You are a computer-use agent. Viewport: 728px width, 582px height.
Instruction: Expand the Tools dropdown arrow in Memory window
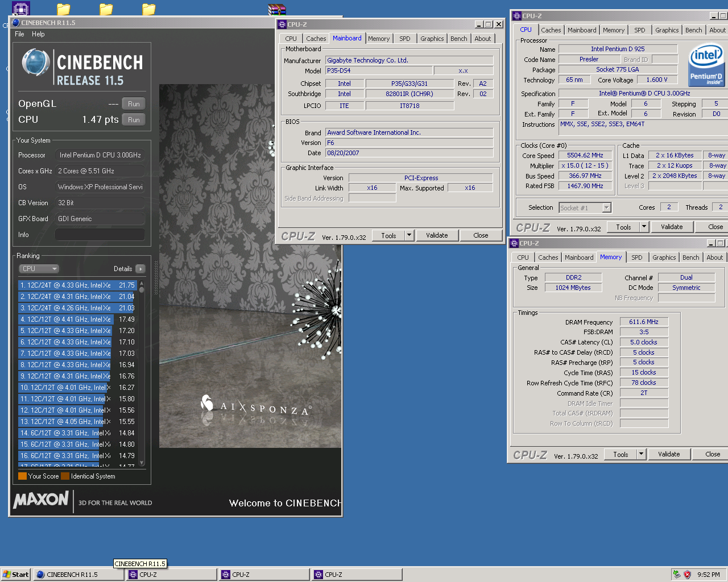641,454
